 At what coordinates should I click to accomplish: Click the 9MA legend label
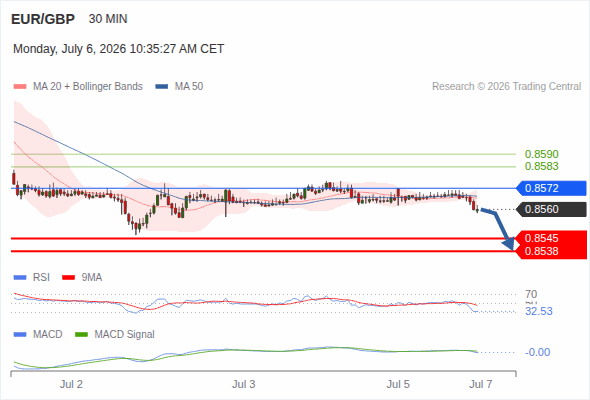(x=92, y=278)
